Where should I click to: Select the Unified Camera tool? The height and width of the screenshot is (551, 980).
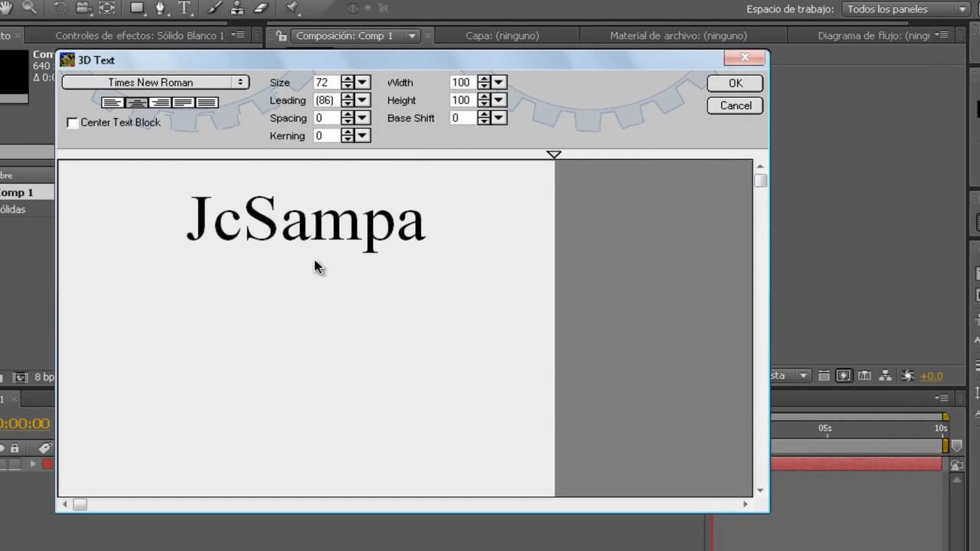(84, 8)
